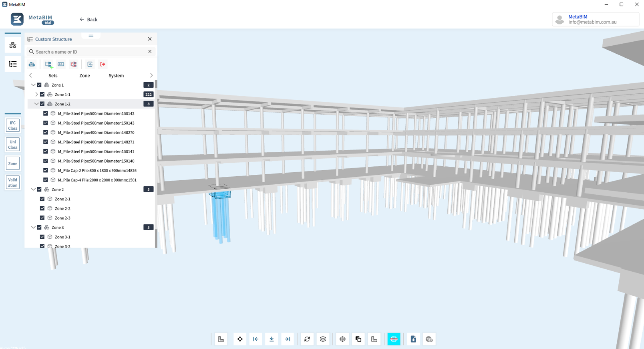This screenshot has width=644, height=349.
Task: Click the stacked layers icon in bottom toolbar
Action: (x=323, y=339)
